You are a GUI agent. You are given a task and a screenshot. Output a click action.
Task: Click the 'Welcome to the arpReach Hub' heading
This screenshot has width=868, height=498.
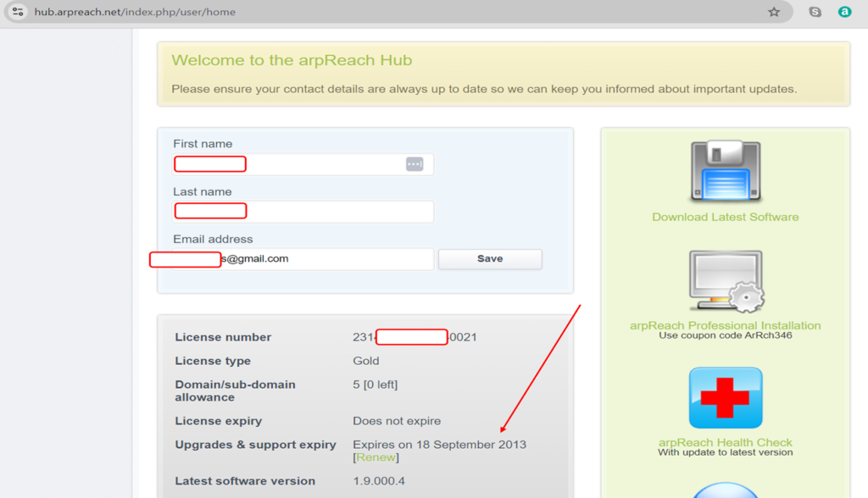tap(292, 60)
